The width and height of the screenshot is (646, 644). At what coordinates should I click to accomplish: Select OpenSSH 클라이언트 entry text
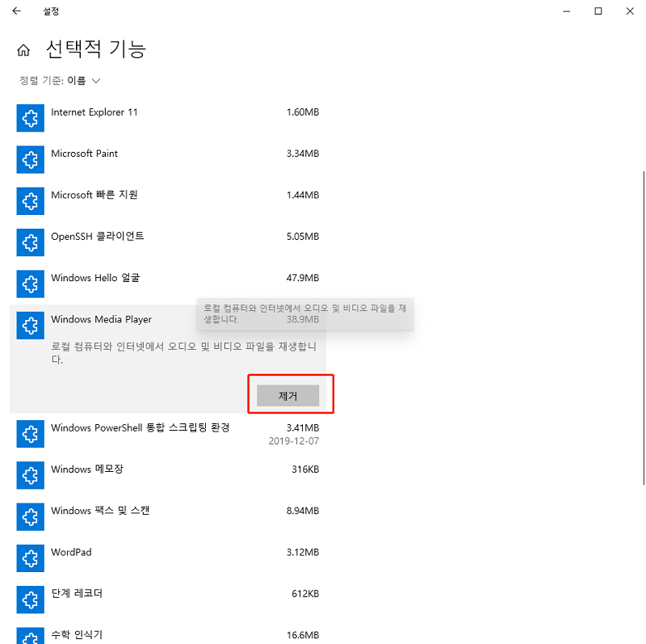click(98, 236)
